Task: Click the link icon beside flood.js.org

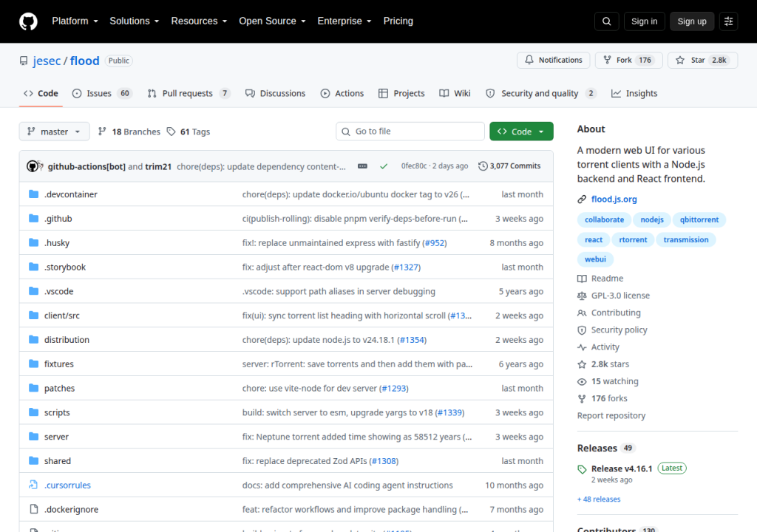Action: 582,199
